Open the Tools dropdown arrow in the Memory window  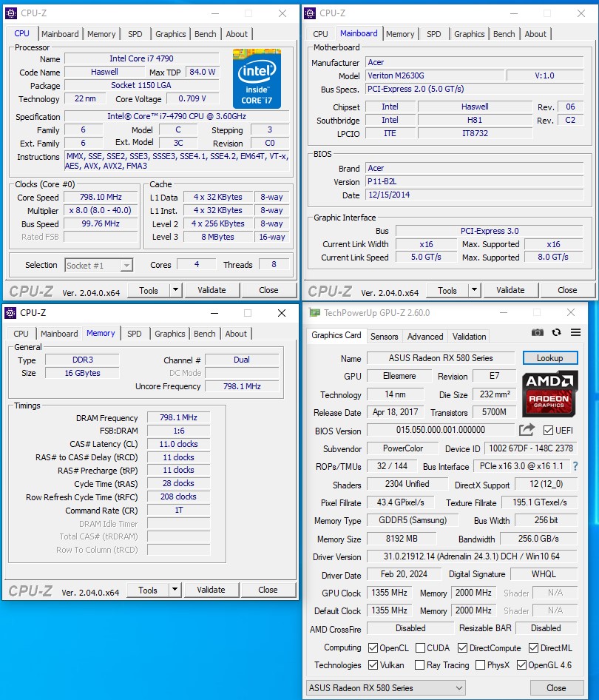[x=175, y=590]
